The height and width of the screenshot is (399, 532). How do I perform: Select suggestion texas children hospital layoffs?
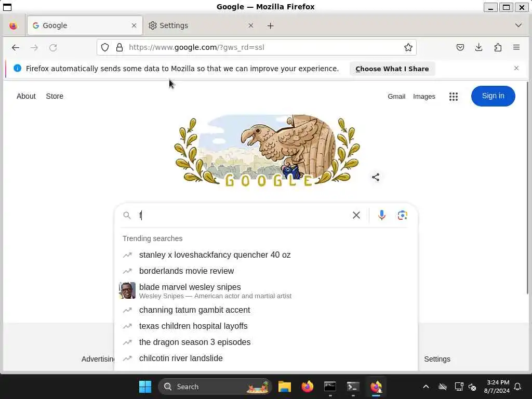point(266,326)
